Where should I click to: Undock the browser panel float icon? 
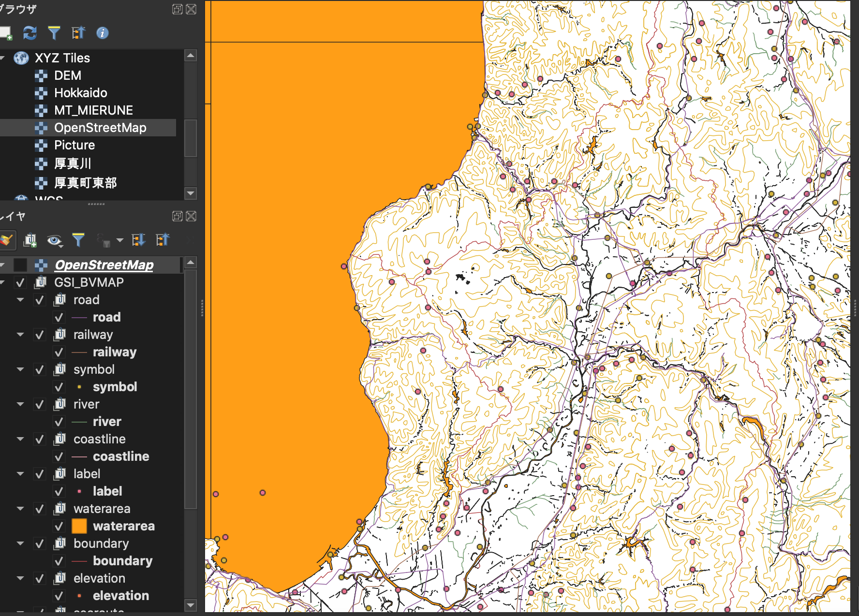tap(178, 9)
